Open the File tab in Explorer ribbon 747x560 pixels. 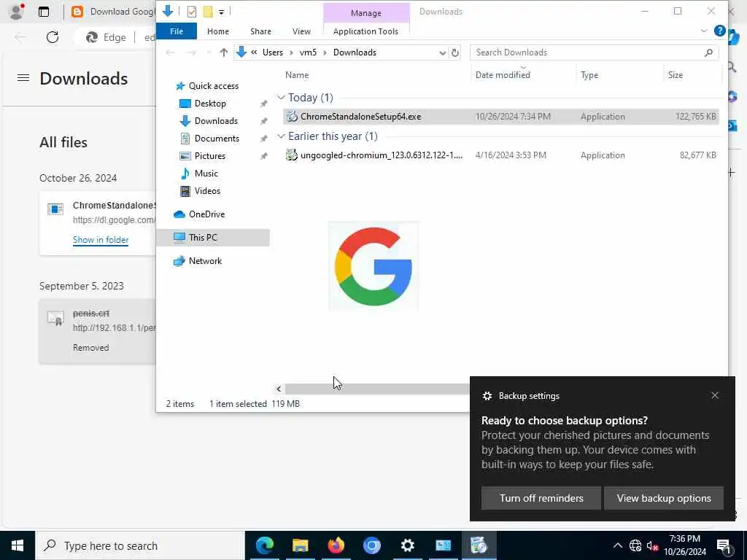(177, 31)
